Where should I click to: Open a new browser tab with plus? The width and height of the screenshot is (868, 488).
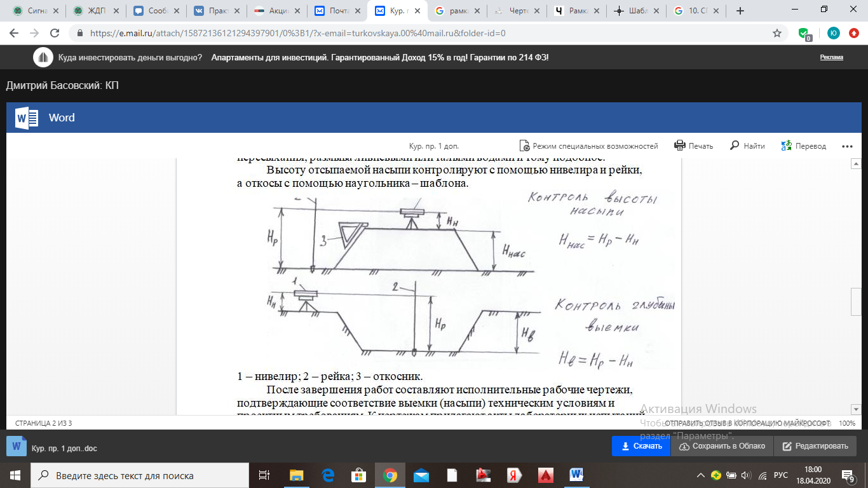point(740,11)
